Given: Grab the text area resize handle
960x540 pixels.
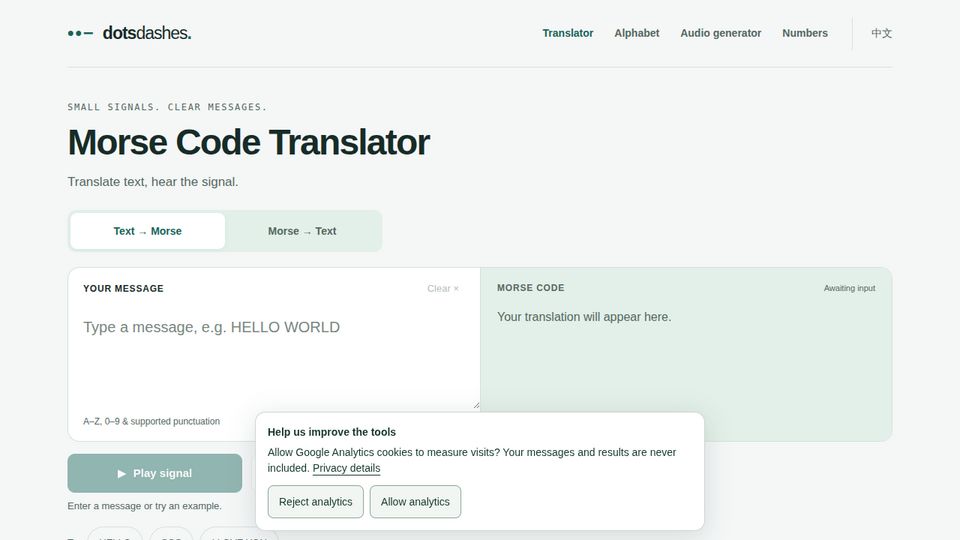Looking at the screenshot, I should click(476, 405).
